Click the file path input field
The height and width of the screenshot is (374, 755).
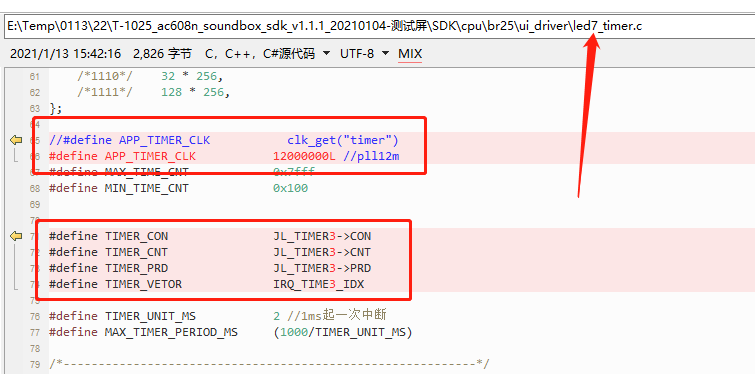pyautogui.click(x=380, y=26)
